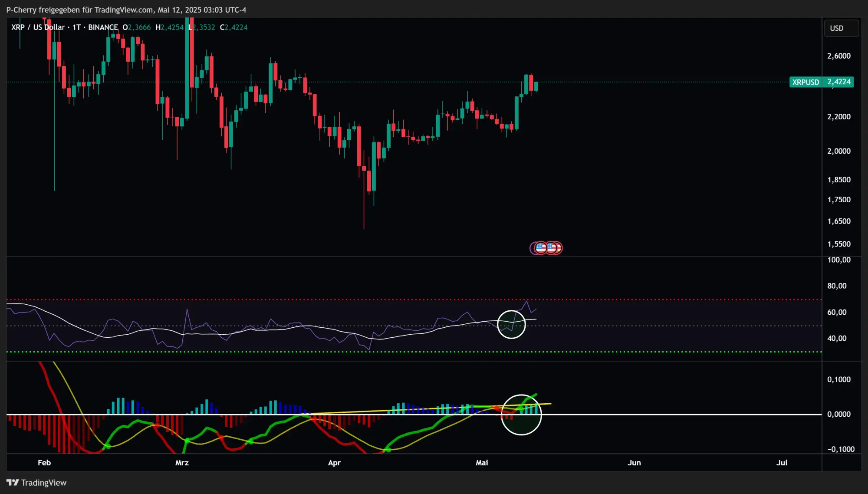The width and height of the screenshot is (868, 494).
Task: Click the green dotted RSI oversold line
Action: [414, 352]
